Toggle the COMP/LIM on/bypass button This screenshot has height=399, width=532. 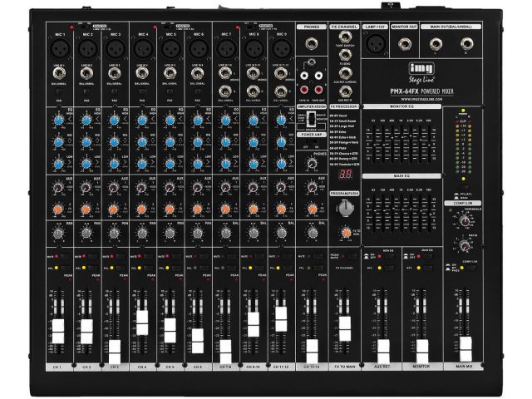coord(470,268)
